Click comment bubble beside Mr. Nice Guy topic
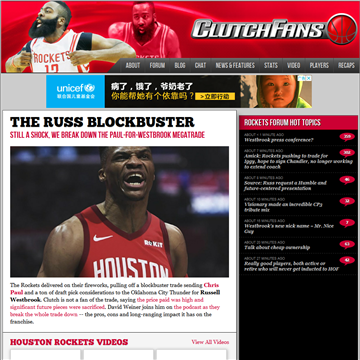Image resolution: width=360 pixels, height=360 pixels. click(347, 223)
